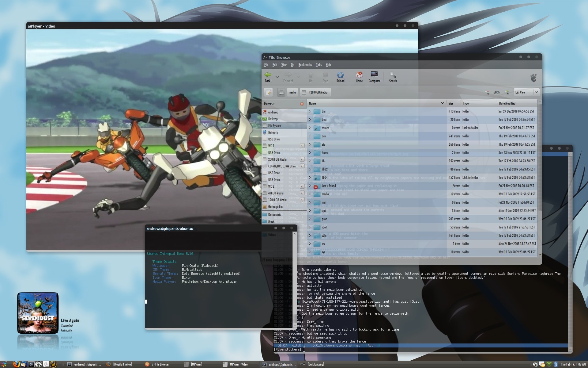Close the Places sidebar pane
Image resolution: width=588 pixels, height=368 pixels.
[302, 104]
